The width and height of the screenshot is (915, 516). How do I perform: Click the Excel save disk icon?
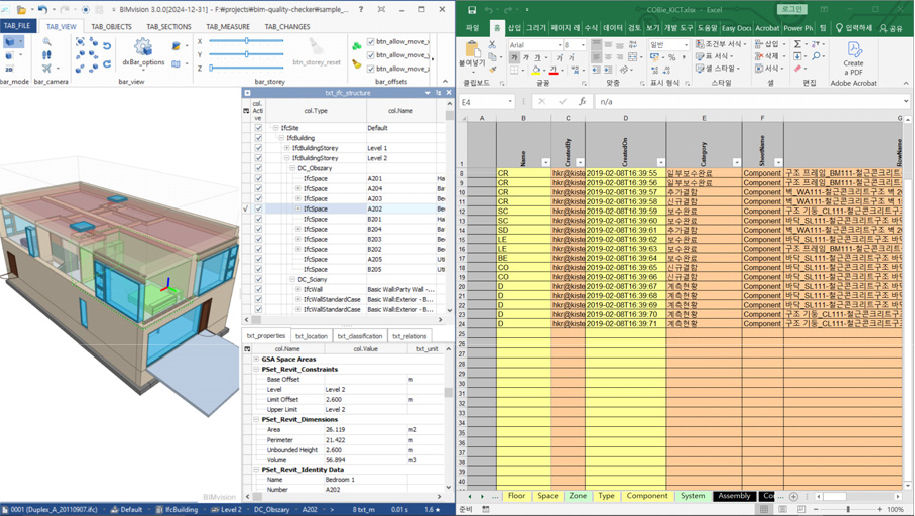(x=472, y=10)
